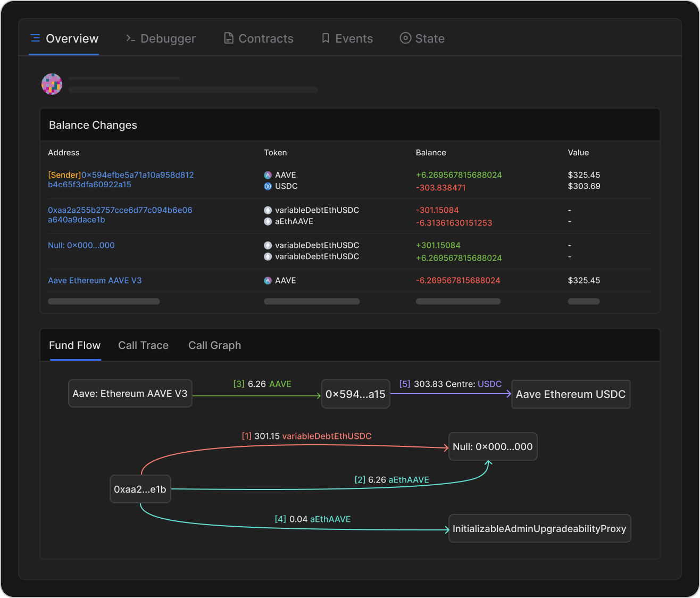Click first variableDebtEthUSDC icon in Null row
The image size is (700, 598).
pyautogui.click(x=268, y=245)
